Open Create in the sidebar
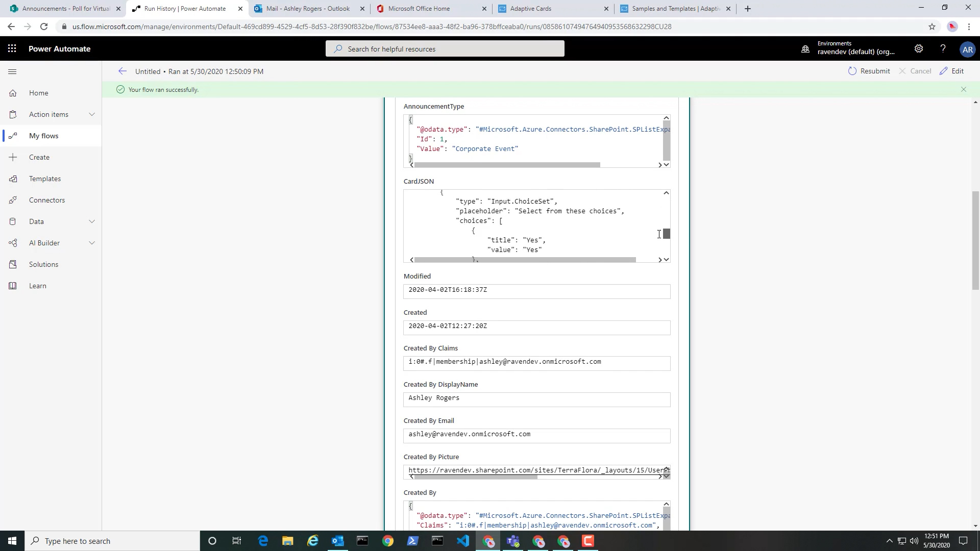The height and width of the screenshot is (551, 980). click(51, 157)
